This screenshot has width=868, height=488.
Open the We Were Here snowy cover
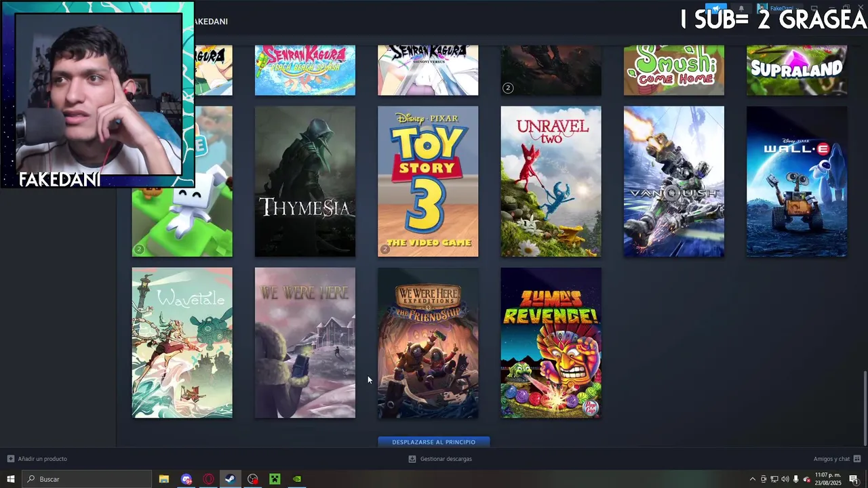[305, 343]
